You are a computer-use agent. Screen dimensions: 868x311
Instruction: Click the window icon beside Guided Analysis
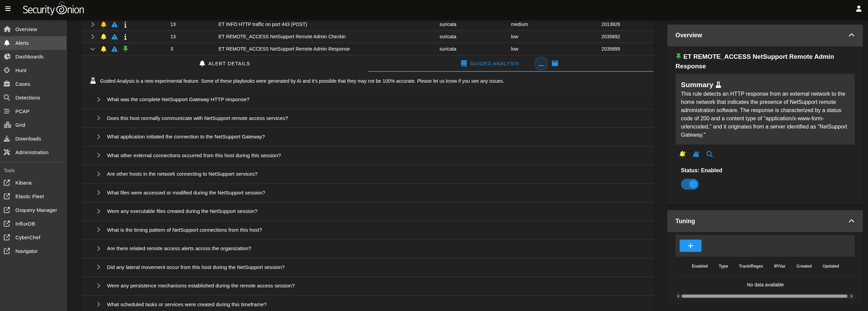coord(555,63)
